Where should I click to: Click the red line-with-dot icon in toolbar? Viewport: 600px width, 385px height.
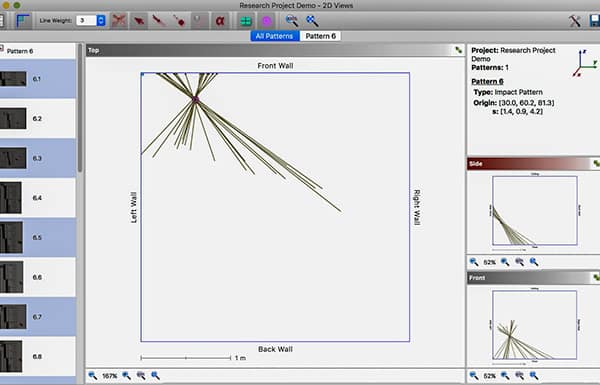[x=179, y=20]
